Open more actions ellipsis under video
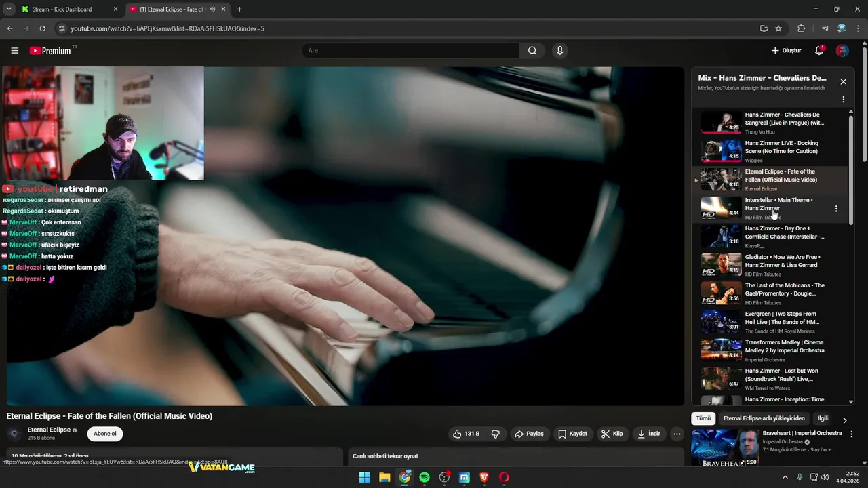The image size is (868, 488). tap(677, 434)
